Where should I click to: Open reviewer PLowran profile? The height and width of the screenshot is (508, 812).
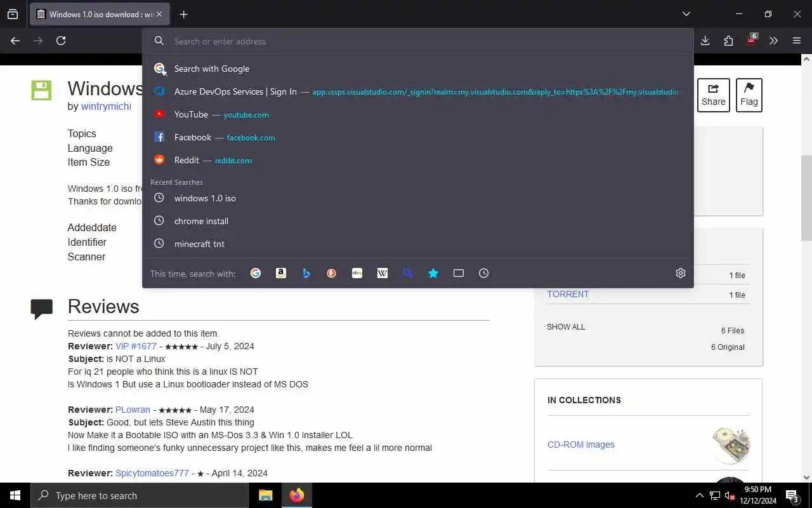coord(133,410)
